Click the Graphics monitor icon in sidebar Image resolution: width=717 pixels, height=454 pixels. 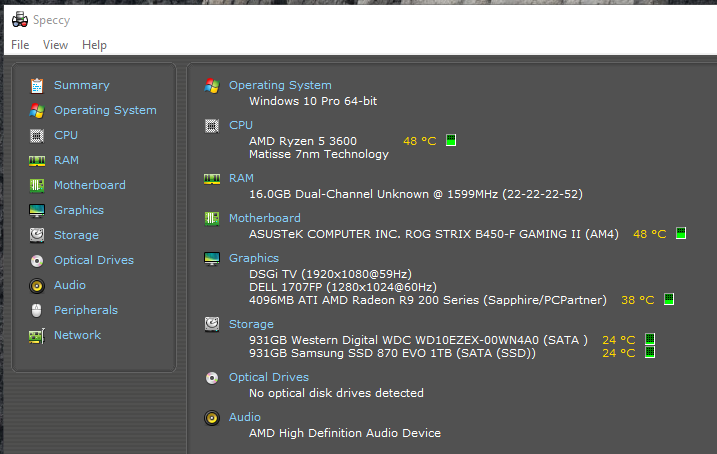(x=37, y=211)
